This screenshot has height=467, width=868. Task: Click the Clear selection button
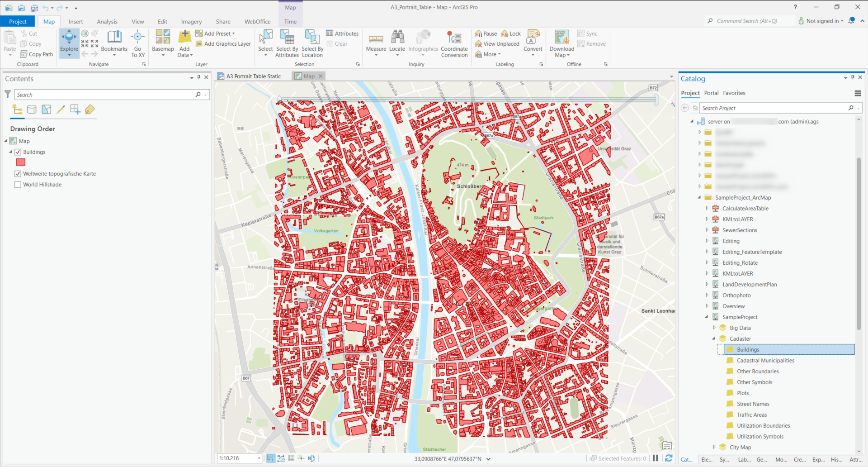338,43
